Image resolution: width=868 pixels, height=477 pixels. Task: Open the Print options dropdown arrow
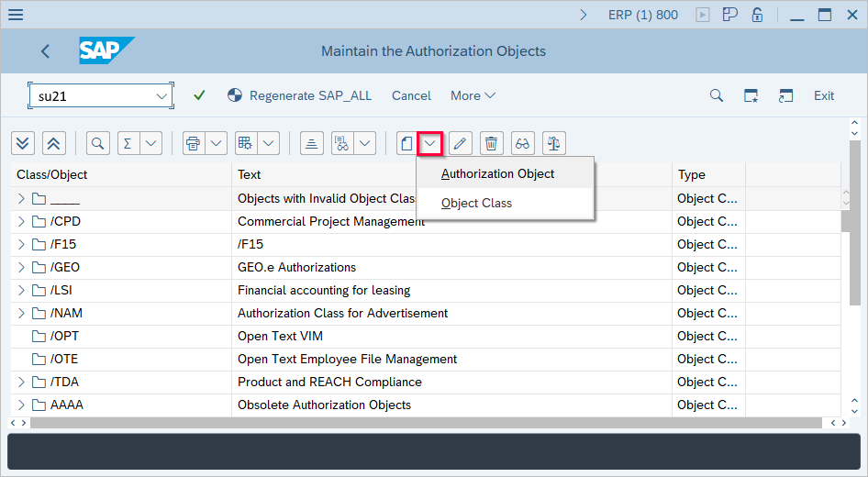(x=216, y=143)
